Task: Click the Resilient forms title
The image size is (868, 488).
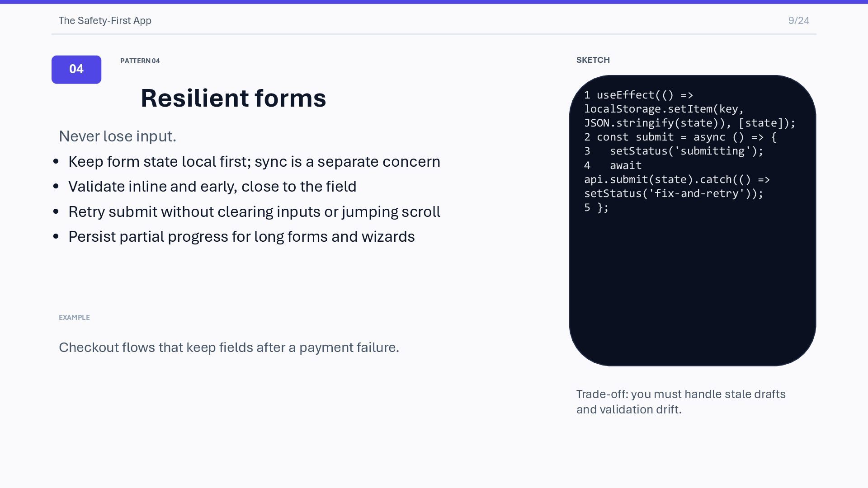Action: coord(233,98)
